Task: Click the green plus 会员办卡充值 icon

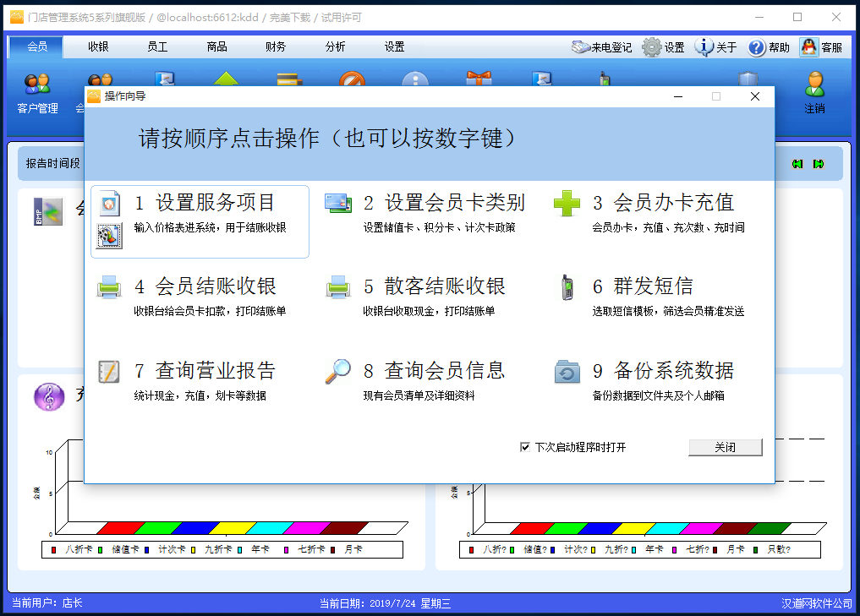Action: (x=567, y=203)
